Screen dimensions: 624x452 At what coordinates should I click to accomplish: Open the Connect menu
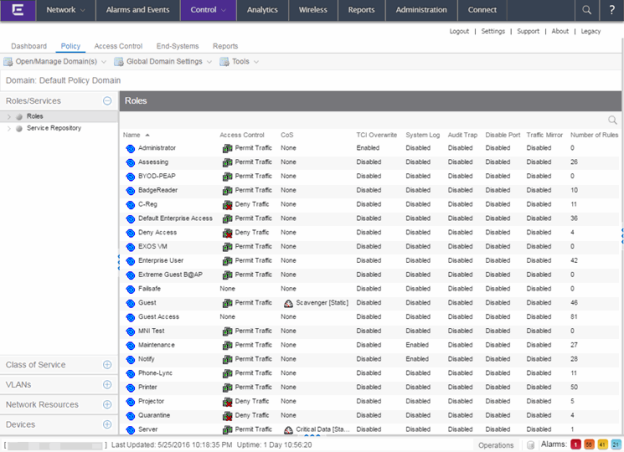pos(482,10)
